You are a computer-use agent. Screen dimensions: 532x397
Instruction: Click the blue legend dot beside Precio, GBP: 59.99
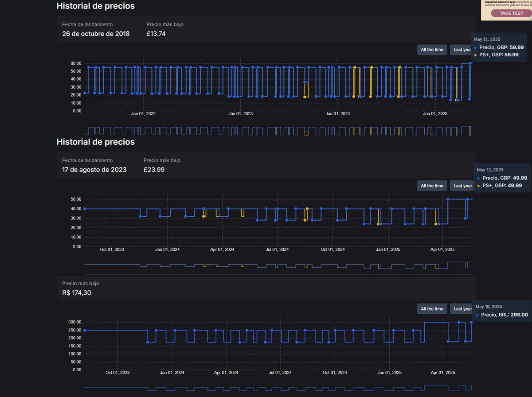tap(475, 47)
